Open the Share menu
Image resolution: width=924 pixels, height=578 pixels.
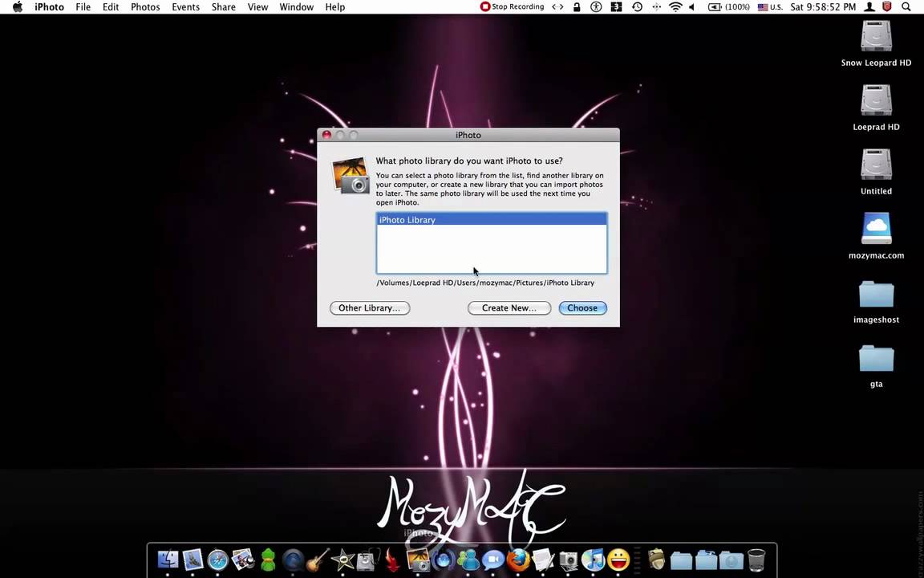[x=223, y=7]
